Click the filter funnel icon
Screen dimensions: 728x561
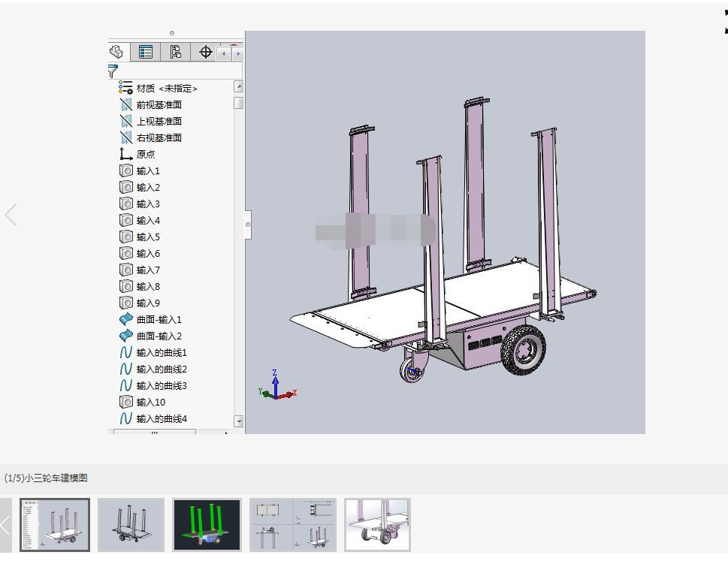pyautogui.click(x=113, y=71)
